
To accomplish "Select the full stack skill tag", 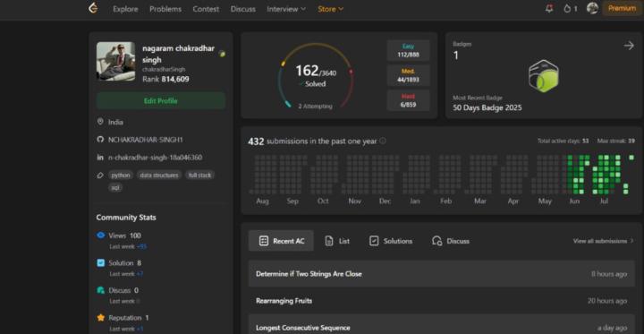I will [199, 176].
